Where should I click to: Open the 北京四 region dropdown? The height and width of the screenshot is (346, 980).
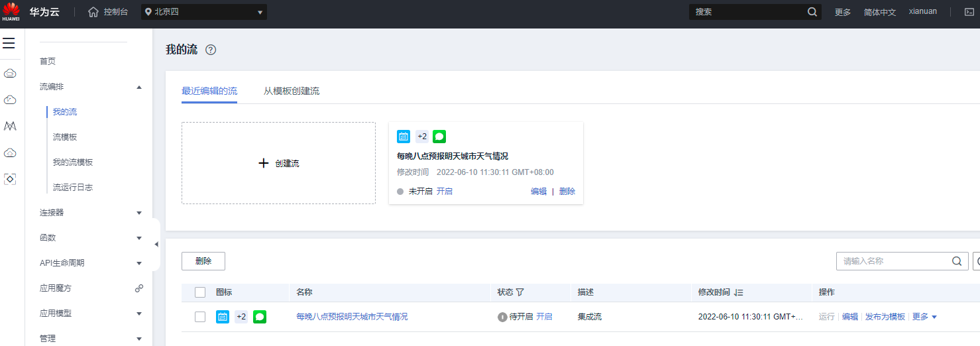click(x=204, y=12)
